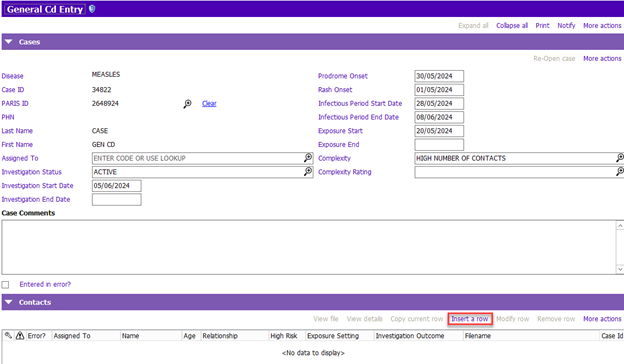
Task: Click Case Comments scrollbar down arrow
Action: tap(620, 269)
